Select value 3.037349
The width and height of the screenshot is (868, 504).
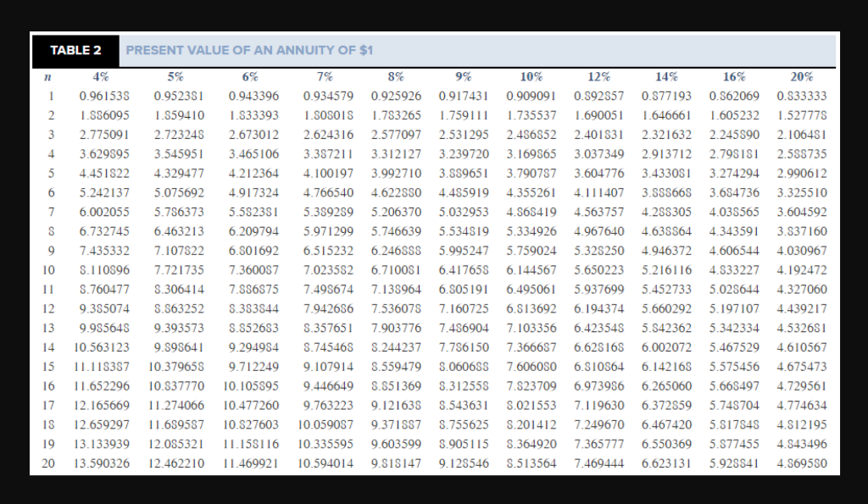[599, 154]
